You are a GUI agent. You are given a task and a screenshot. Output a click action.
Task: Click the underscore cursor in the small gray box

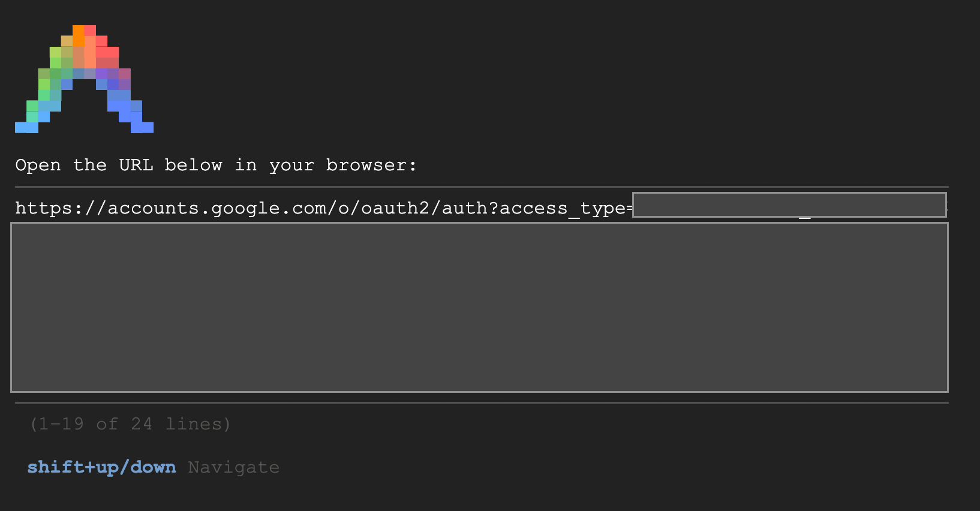pos(805,217)
